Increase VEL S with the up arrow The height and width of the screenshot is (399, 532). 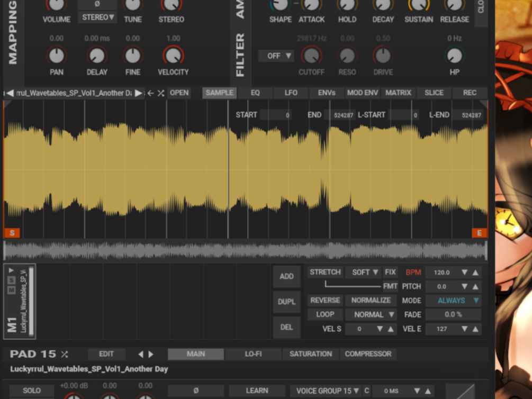[391, 329]
